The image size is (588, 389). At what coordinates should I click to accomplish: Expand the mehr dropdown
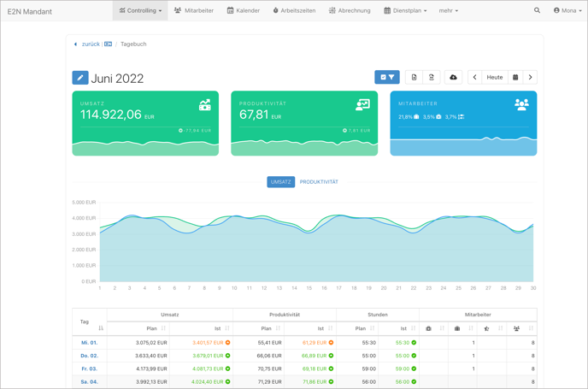pos(449,10)
